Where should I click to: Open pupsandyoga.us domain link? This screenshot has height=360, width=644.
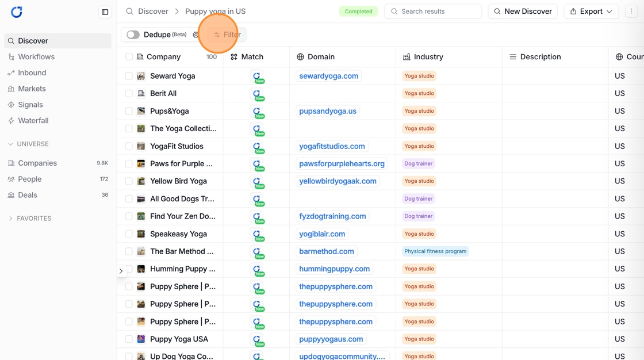coord(328,111)
